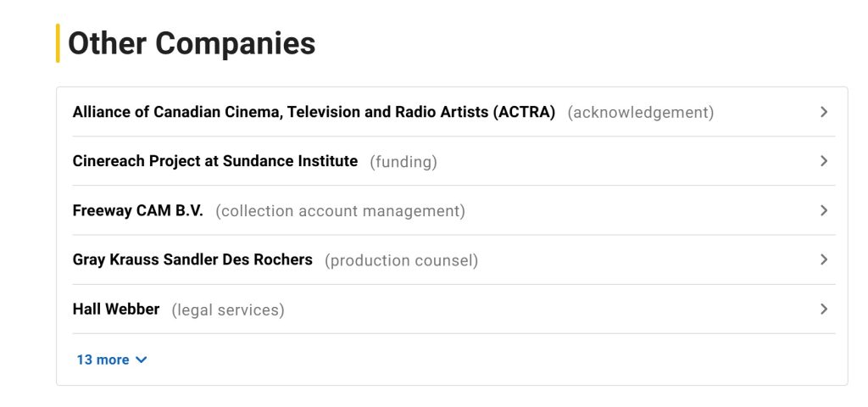
Task: Click the Other Companies section heading
Action: coord(192,43)
